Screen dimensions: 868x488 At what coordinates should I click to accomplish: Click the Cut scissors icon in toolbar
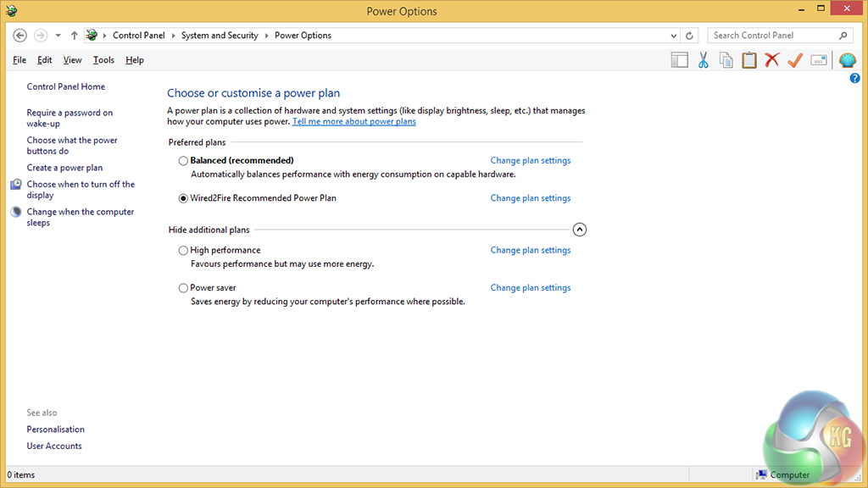point(703,60)
